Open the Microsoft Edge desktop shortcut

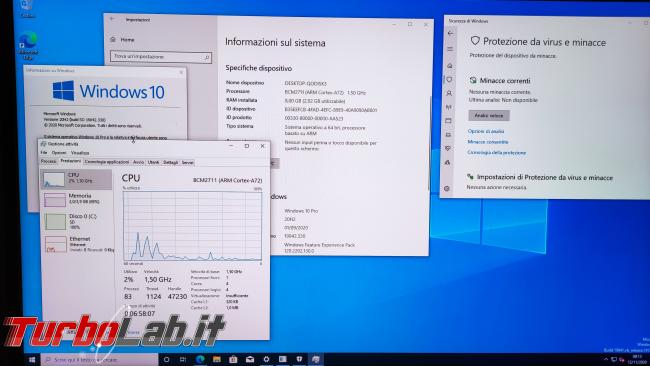click(x=28, y=46)
